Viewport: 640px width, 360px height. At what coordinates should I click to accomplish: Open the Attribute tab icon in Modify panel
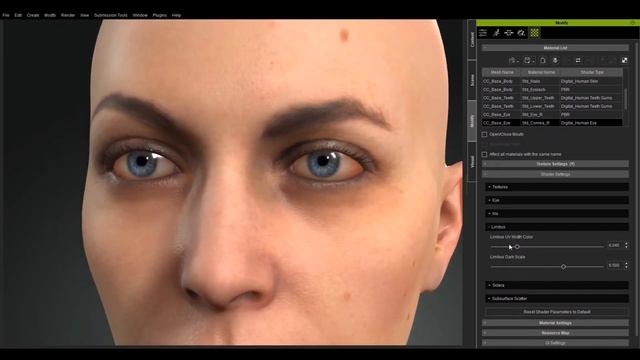point(483,33)
